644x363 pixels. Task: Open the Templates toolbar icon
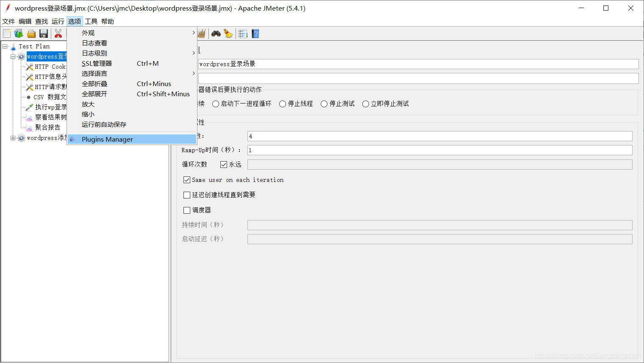click(19, 34)
